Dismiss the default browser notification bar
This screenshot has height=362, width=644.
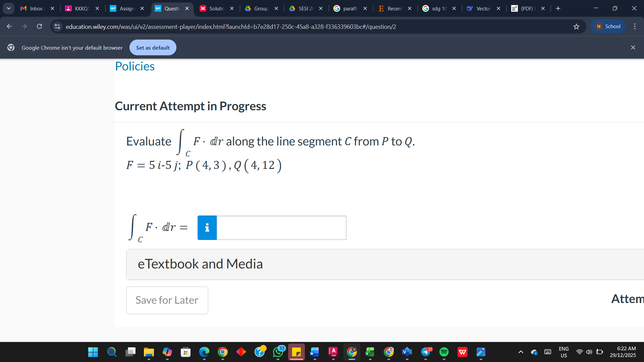(633, 48)
